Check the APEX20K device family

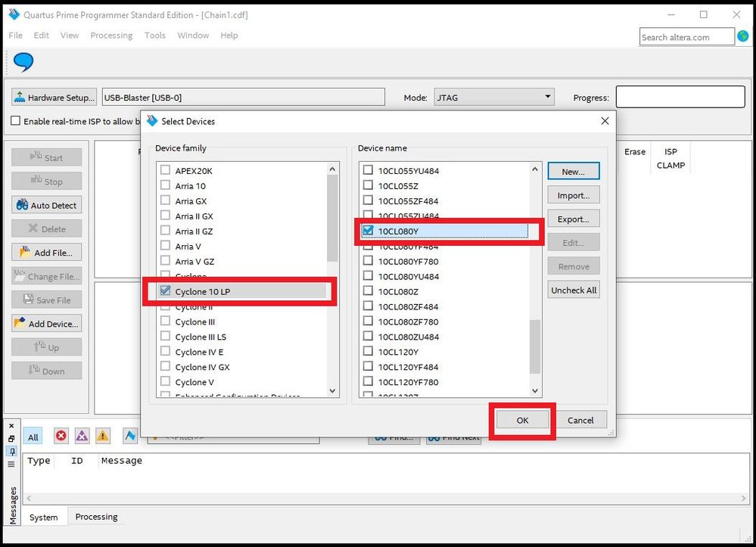166,170
